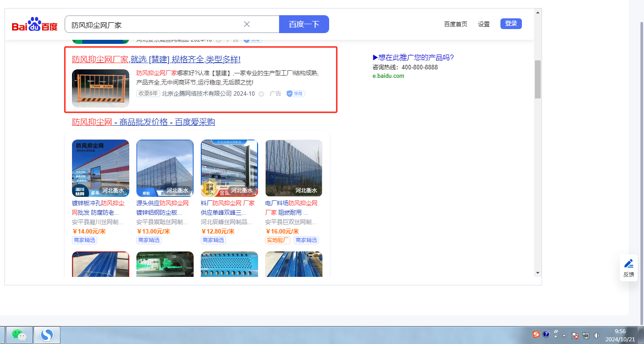This screenshot has width=644, height=344.
Task: Click 商家精选 tag under ¥14.00元/米
Action: coord(85,240)
